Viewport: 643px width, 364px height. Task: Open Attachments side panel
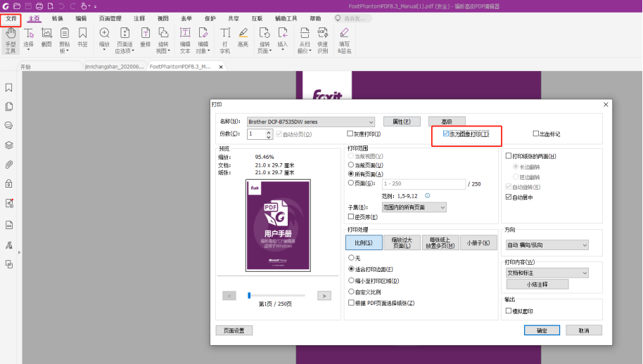[8, 164]
